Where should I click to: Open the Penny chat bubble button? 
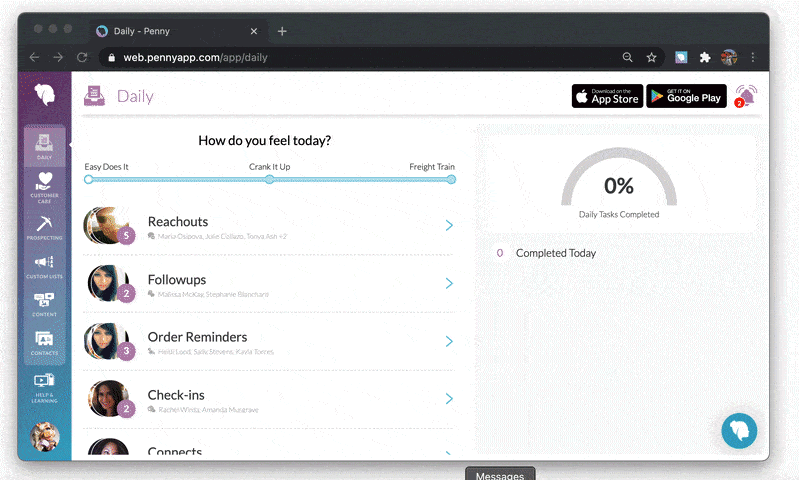pos(739,431)
